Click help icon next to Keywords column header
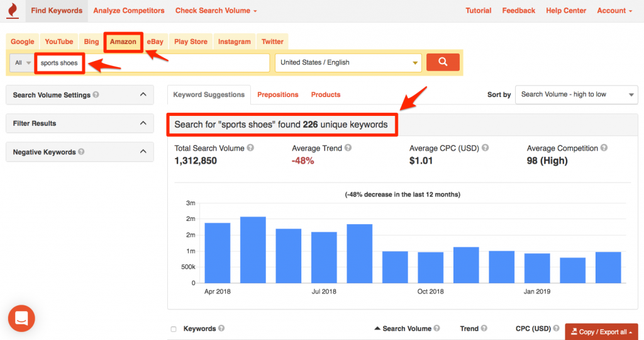This screenshot has height=340, width=644. pos(221,328)
